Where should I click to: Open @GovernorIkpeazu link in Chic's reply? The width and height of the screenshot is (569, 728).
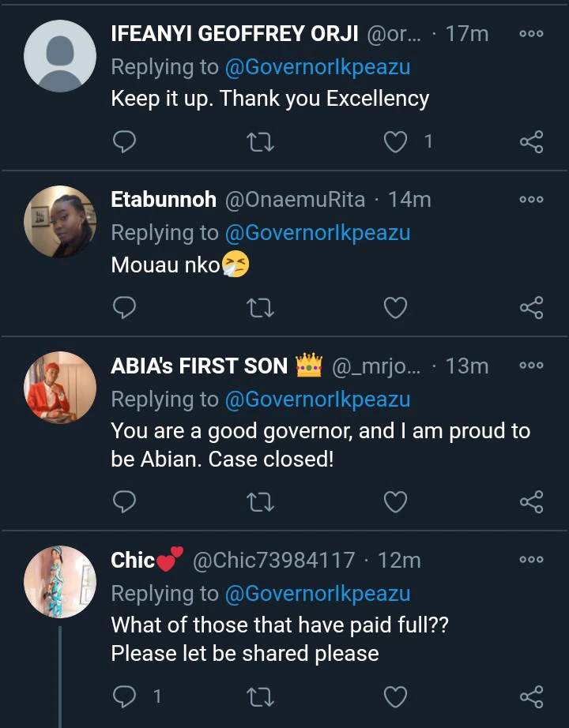(318, 594)
